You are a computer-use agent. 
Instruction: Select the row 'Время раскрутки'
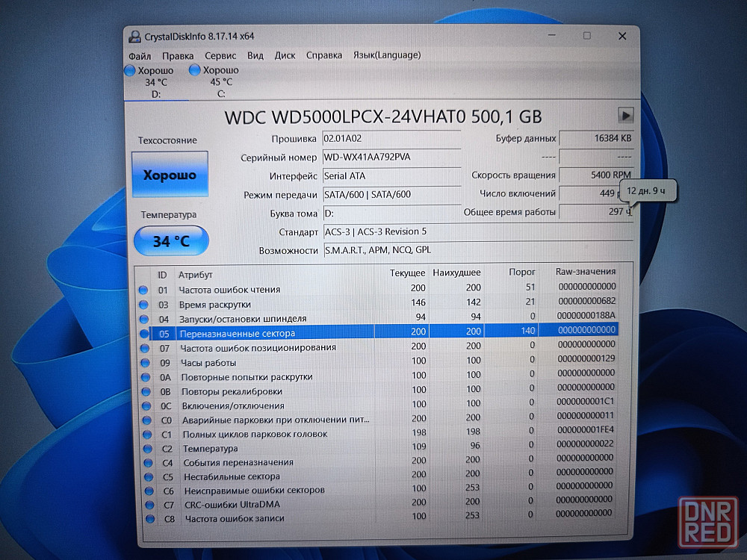click(379, 303)
